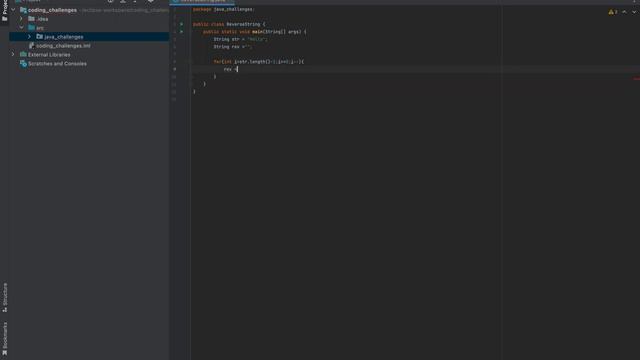This screenshot has width=640, height=360.
Task: Go to previous highlighted problem arrow
Action: 624,12
